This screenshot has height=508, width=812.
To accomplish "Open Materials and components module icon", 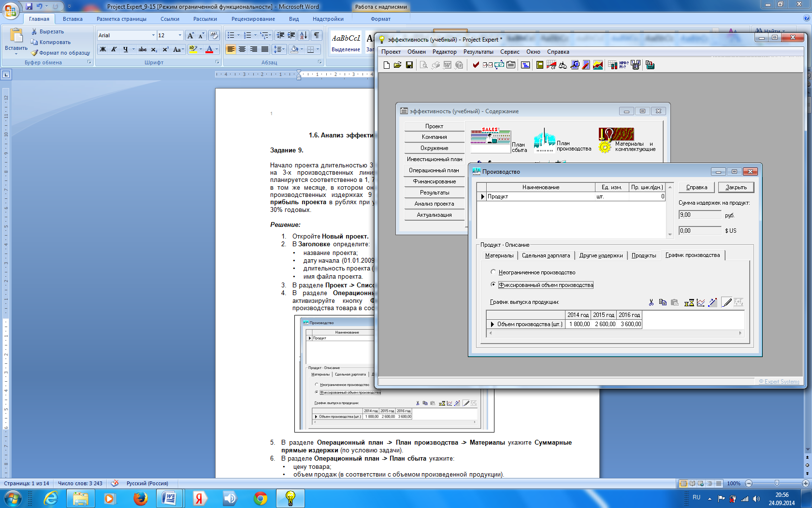I will [x=616, y=140].
